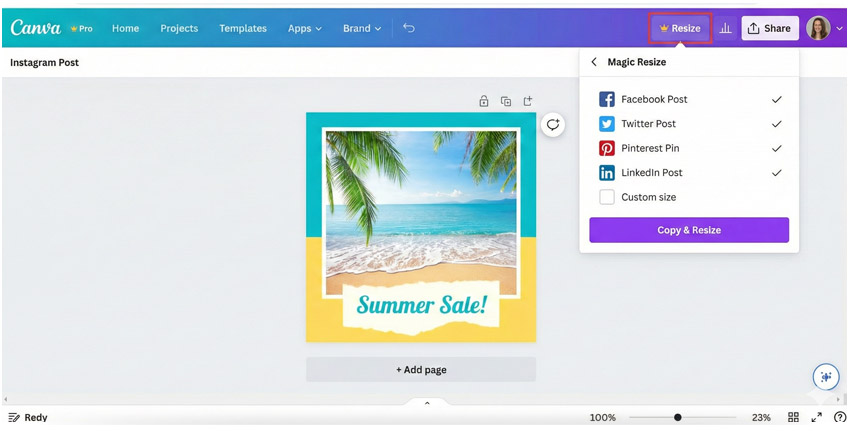Viewport: 850px width, 431px height.
Task: Check the Custom size checkbox
Action: coord(607,197)
